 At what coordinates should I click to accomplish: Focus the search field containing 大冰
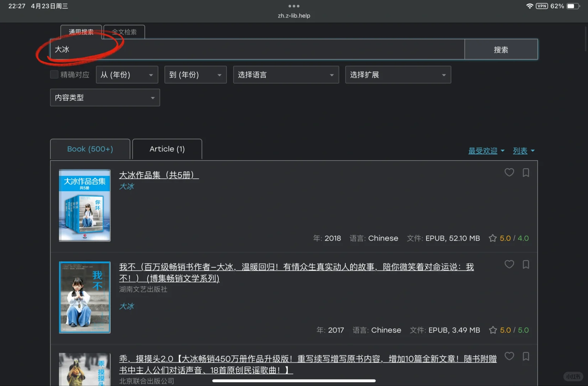pos(257,49)
